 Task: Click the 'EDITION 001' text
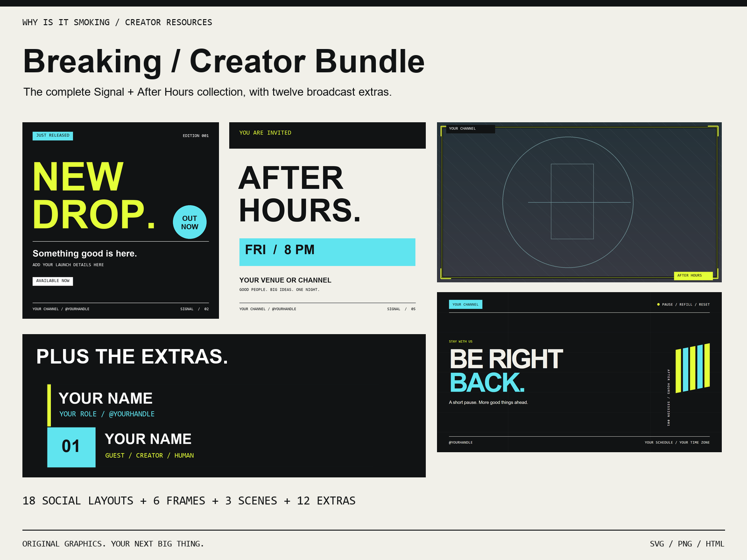click(x=196, y=136)
